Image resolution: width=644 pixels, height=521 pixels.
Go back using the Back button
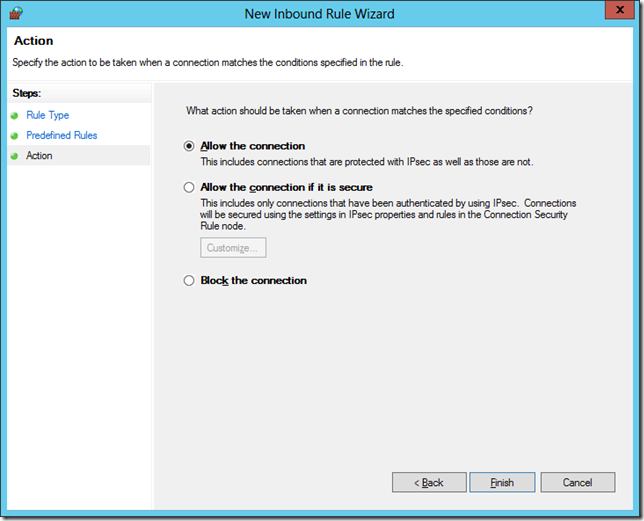(x=429, y=483)
